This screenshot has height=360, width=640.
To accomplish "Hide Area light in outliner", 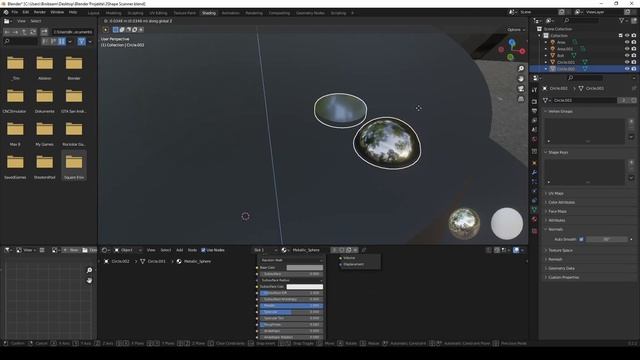I will coord(627,42).
